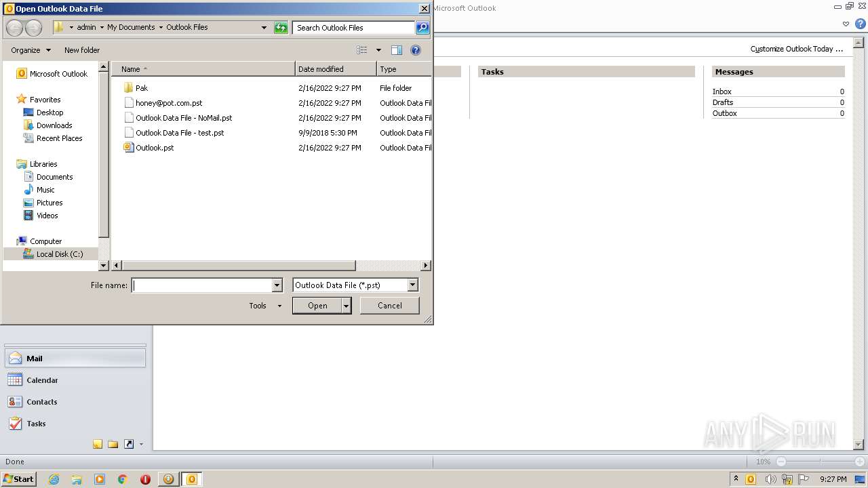This screenshot has height=488, width=868.
Task: Expand the File name dropdown arrow
Action: click(277, 285)
